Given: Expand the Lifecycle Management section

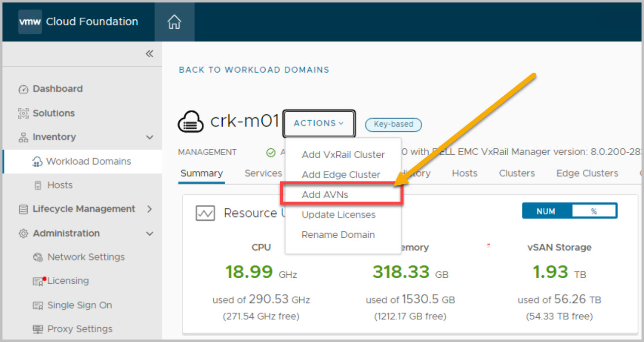Looking at the screenshot, I should [x=150, y=209].
